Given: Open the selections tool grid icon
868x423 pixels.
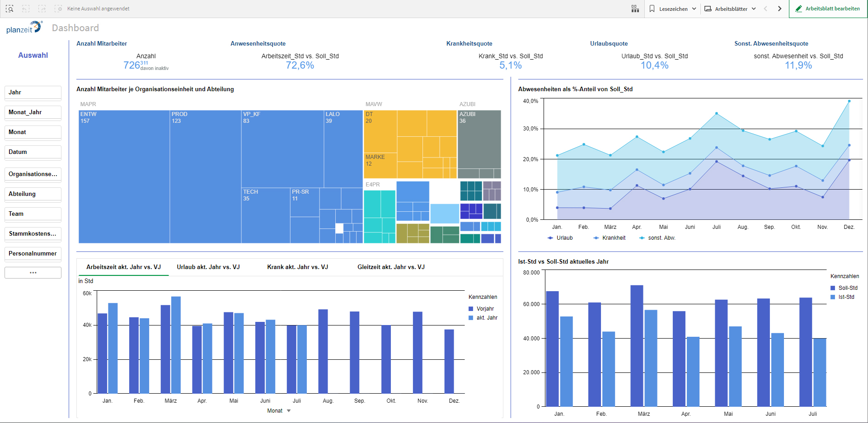Looking at the screenshot, I should coord(635,9).
